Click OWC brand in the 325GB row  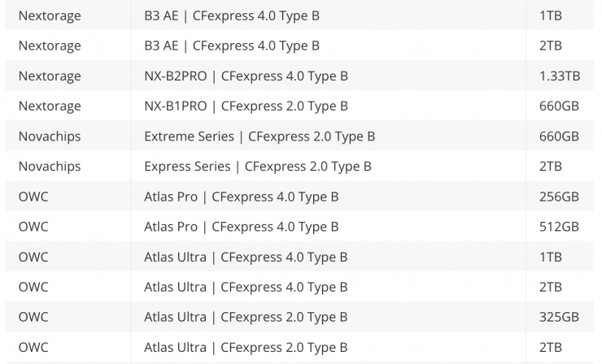[x=33, y=317]
